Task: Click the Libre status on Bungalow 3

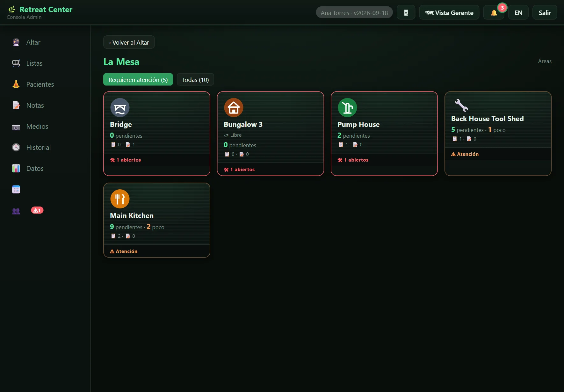Action: pyautogui.click(x=233, y=135)
